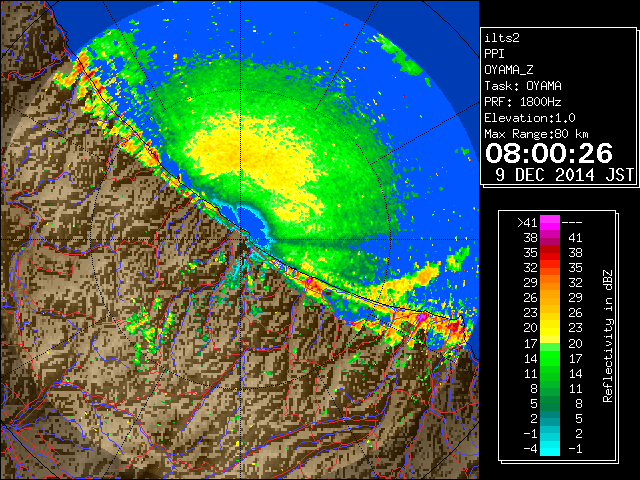Click the 'Reflectivity in dBZ' legend title
This screenshot has height=480, width=640.
click(608, 336)
